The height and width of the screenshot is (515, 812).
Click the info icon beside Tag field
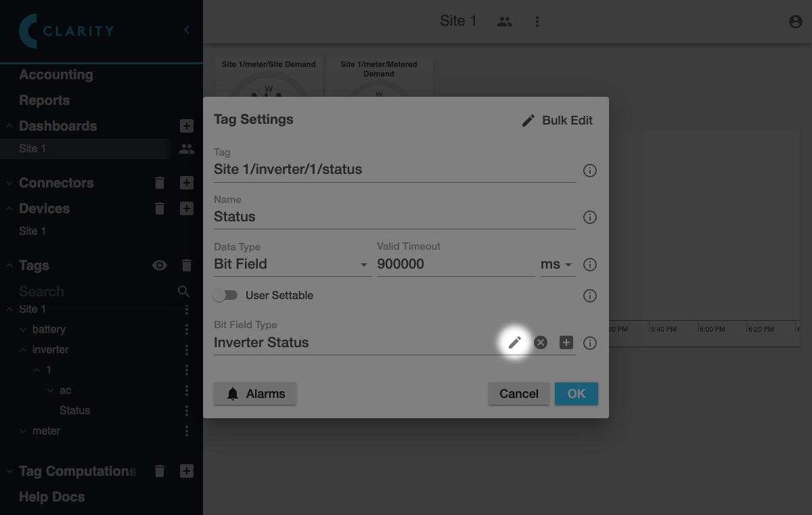coord(590,171)
